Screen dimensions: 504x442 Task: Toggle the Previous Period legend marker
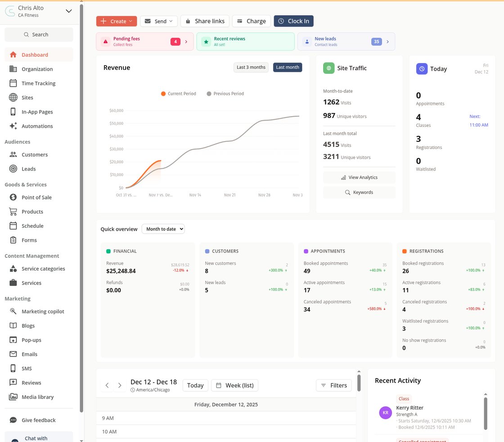pyautogui.click(x=209, y=94)
